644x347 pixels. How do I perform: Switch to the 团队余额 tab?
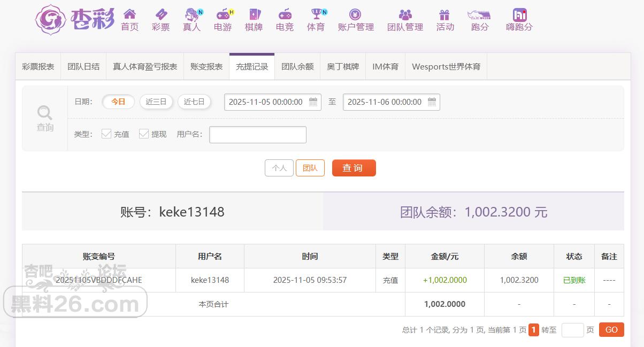[x=297, y=67]
